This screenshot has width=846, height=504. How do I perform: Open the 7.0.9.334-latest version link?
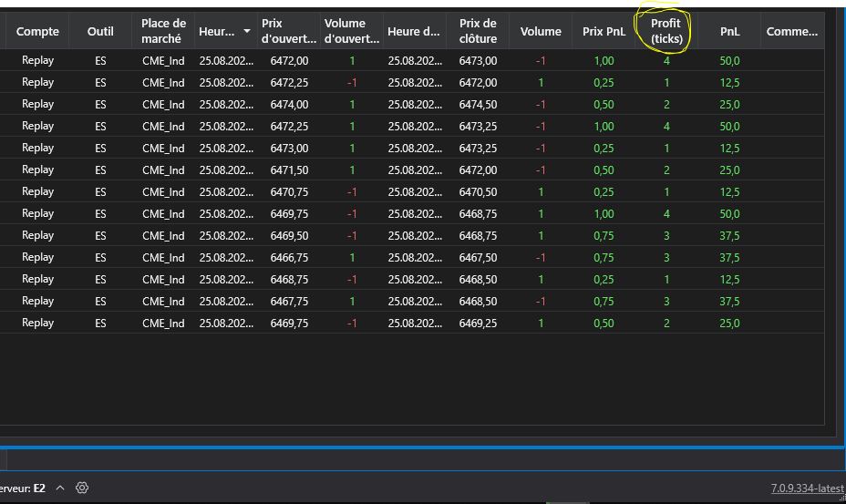point(807,489)
